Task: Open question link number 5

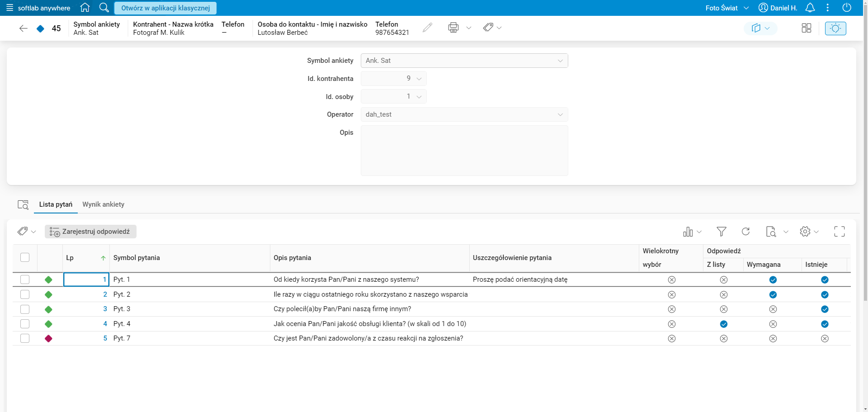Action: point(105,338)
